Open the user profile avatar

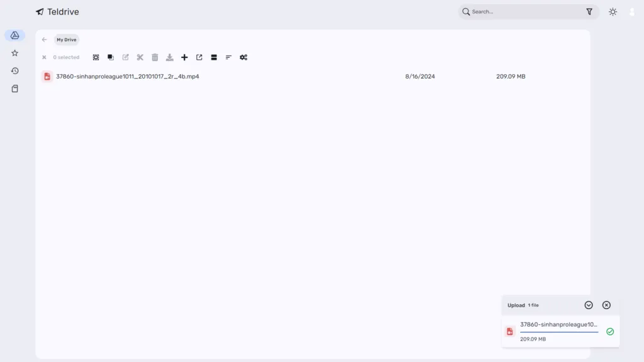click(631, 11)
